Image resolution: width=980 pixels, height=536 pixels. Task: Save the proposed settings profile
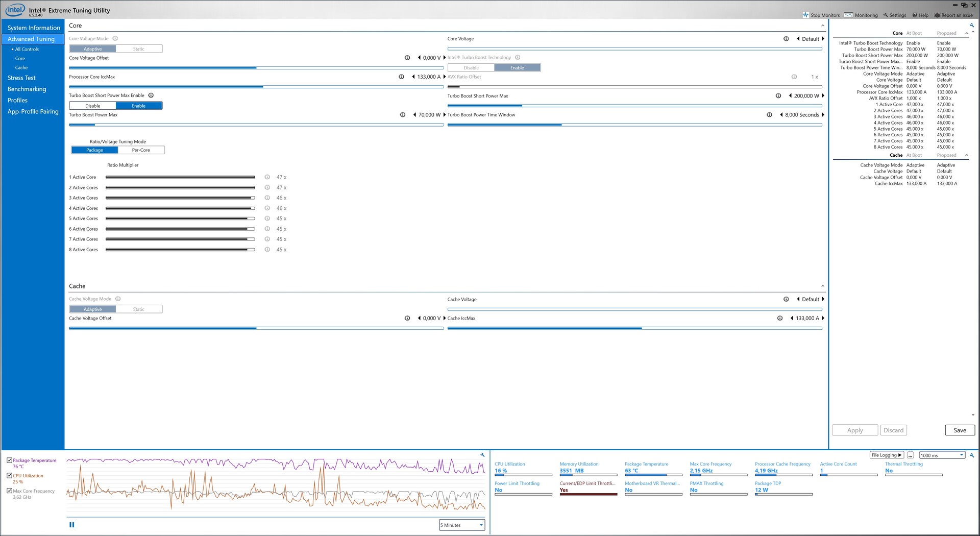tap(960, 430)
